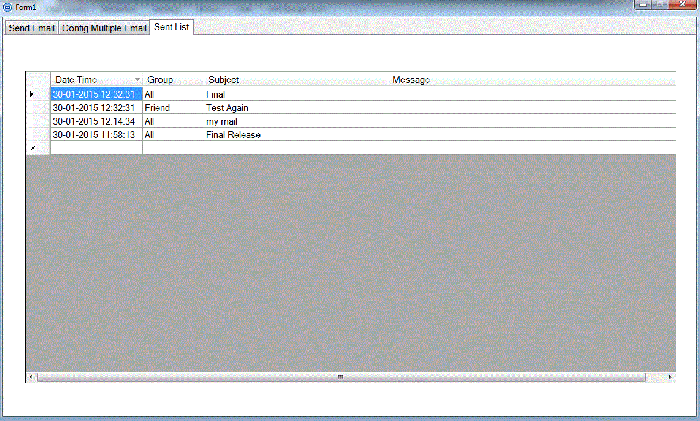Select the date cell 30-01-2015 11:58:13
The image size is (700, 421).
pyautogui.click(x=96, y=134)
